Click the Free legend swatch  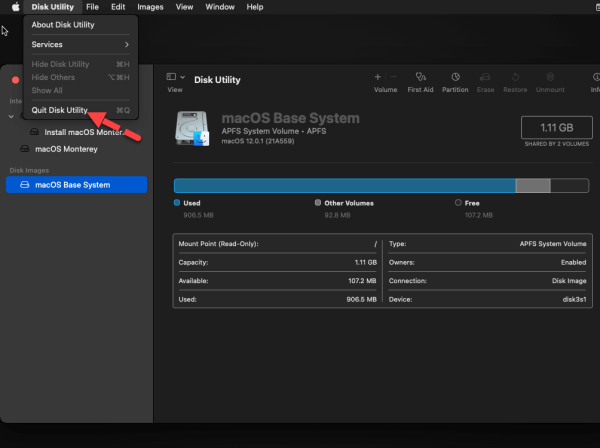[x=458, y=203]
